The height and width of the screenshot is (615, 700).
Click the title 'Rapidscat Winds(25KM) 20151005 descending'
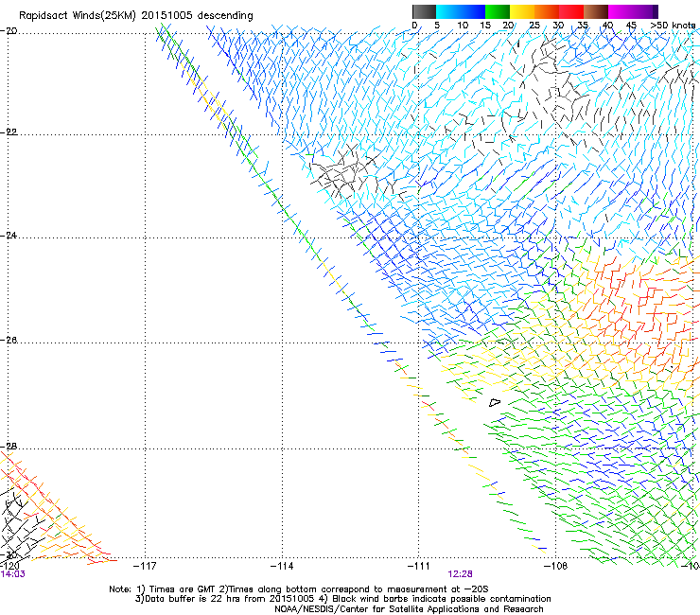click(135, 16)
